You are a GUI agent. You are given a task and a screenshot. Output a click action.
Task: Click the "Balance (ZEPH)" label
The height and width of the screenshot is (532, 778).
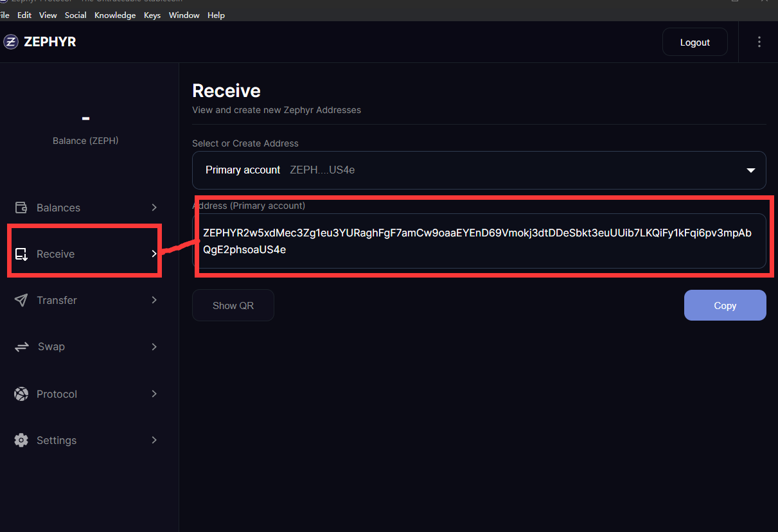pyautogui.click(x=85, y=141)
